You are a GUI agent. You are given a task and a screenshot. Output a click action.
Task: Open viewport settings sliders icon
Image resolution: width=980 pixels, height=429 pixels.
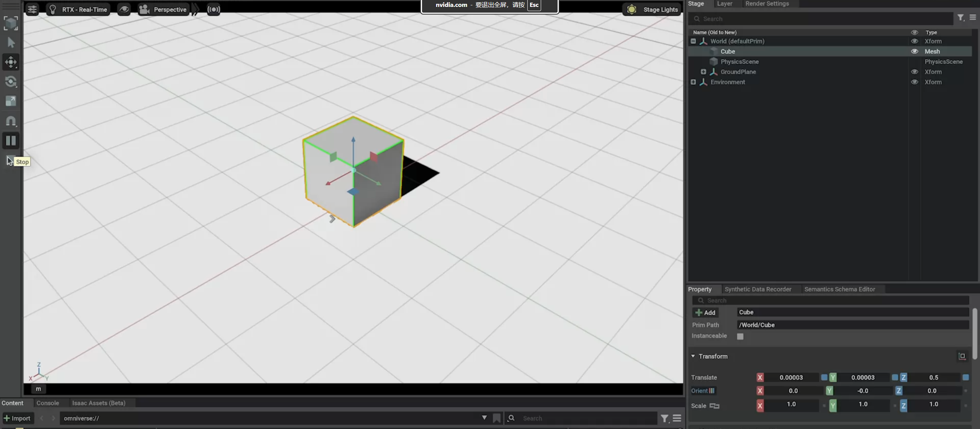[32, 9]
